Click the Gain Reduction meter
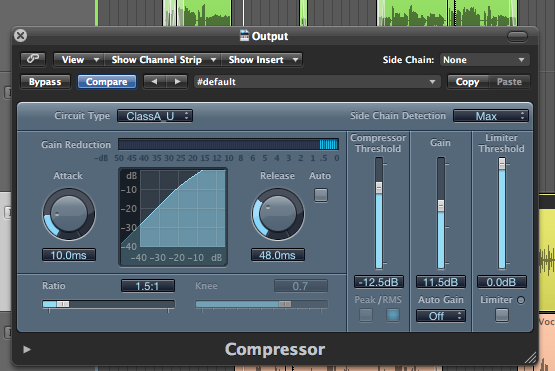 coord(228,144)
